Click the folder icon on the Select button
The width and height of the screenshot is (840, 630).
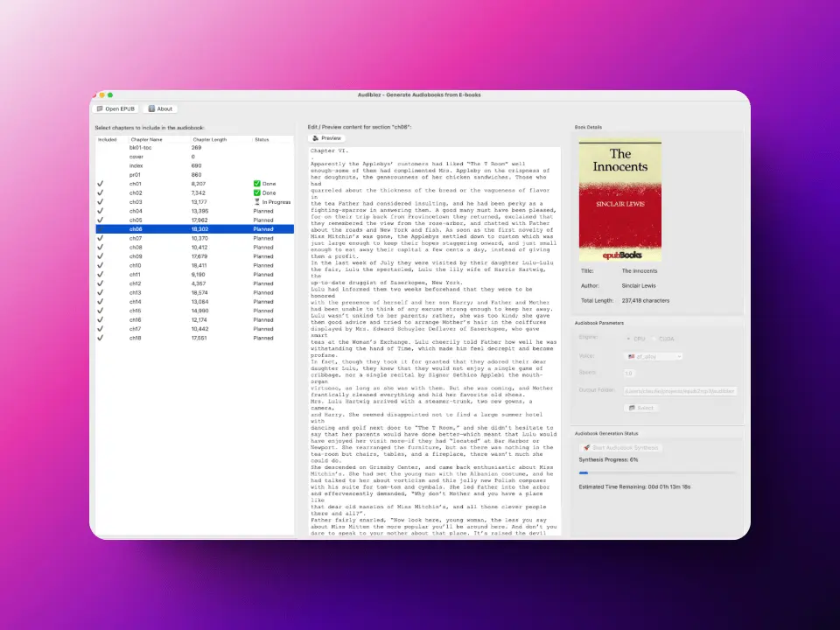pyautogui.click(x=632, y=408)
